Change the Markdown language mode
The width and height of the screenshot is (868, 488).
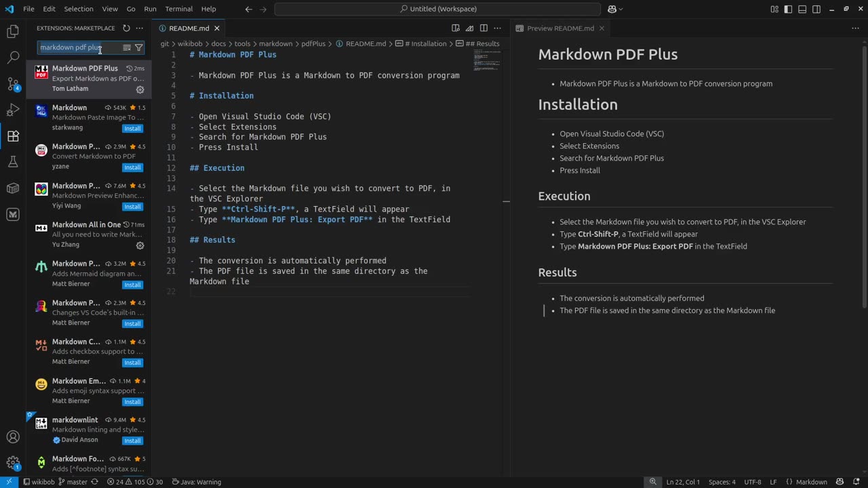point(811,482)
